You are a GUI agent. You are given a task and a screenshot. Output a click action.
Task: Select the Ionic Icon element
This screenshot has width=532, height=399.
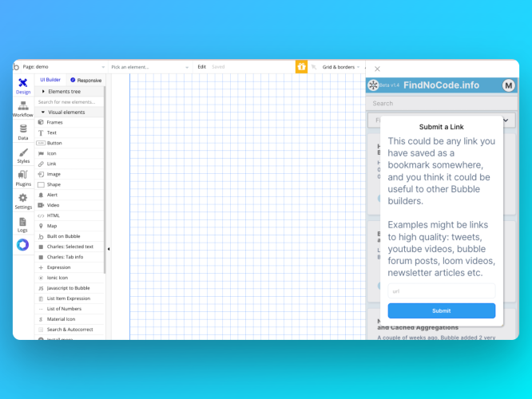pyautogui.click(x=69, y=278)
